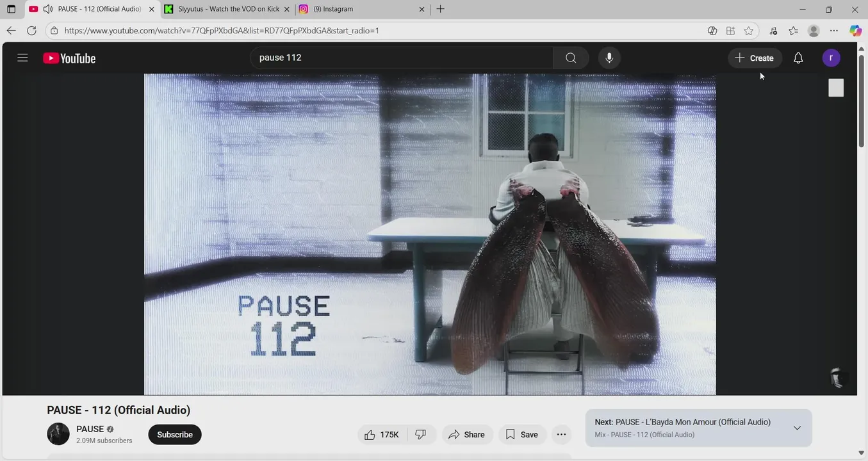868x461 pixels.
Task: Click the PAUSE 112 video player
Action: point(430,234)
